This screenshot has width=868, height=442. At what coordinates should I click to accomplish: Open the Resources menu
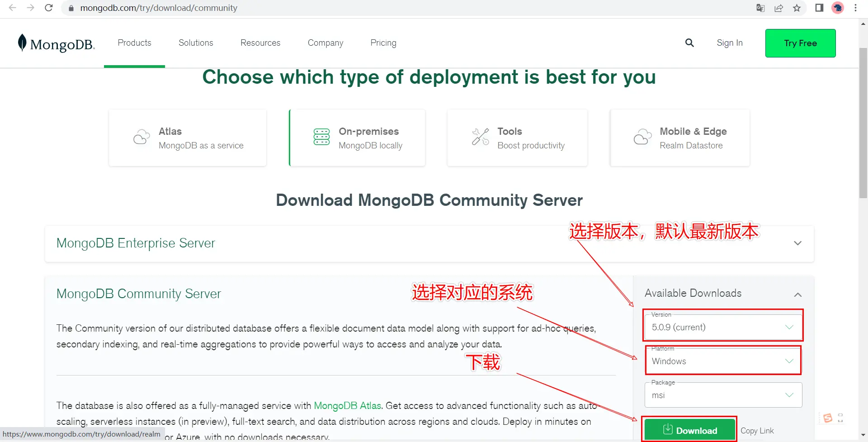coord(260,43)
